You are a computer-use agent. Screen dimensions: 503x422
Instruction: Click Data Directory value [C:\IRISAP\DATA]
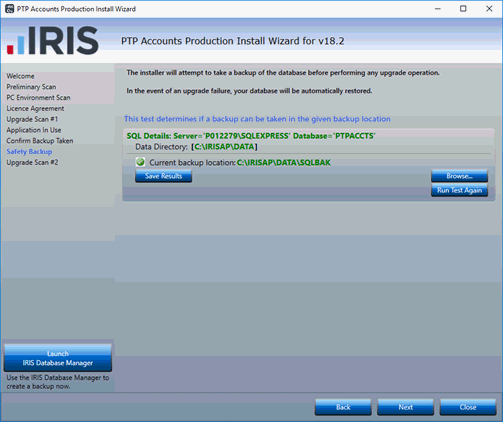pos(224,147)
